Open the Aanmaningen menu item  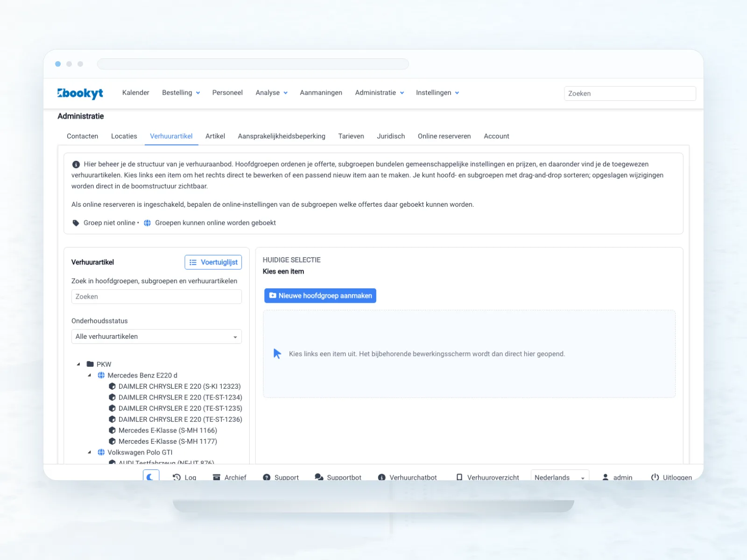tap(321, 93)
